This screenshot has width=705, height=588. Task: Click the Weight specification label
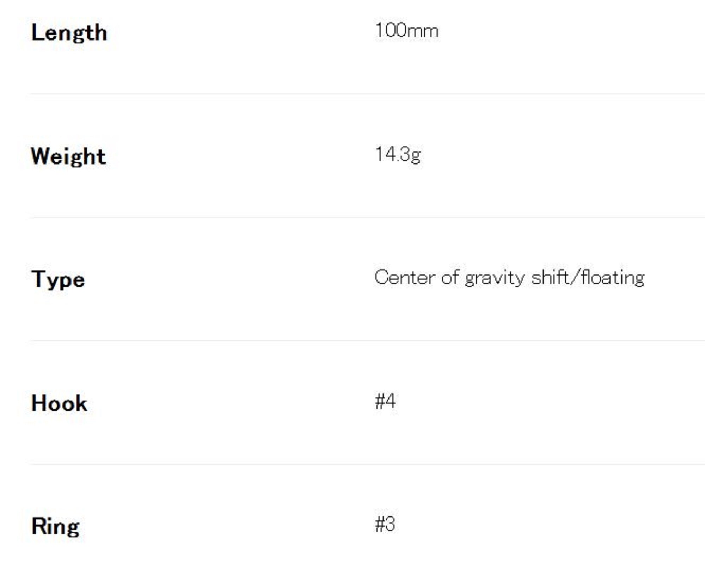(68, 156)
